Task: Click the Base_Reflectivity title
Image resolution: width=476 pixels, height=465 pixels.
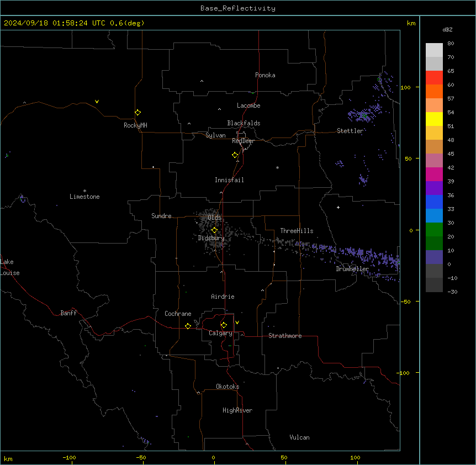Action: click(x=238, y=8)
